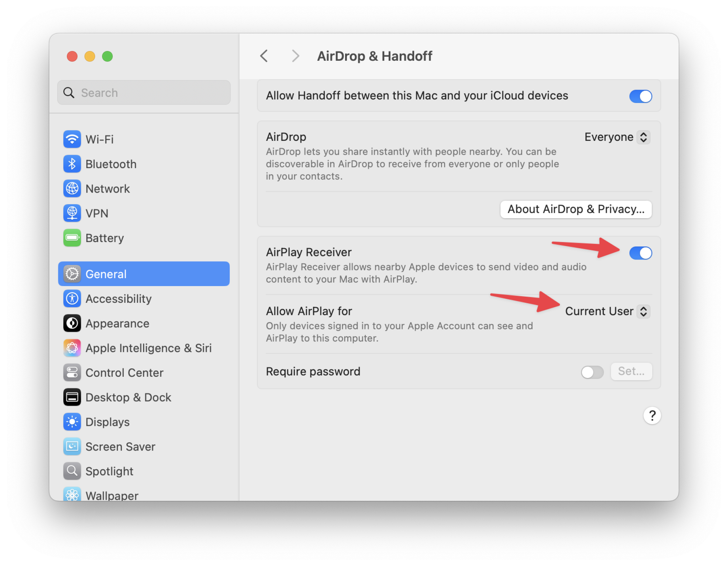Click the Set... password button
This screenshot has width=728, height=566.
point(631,371)
